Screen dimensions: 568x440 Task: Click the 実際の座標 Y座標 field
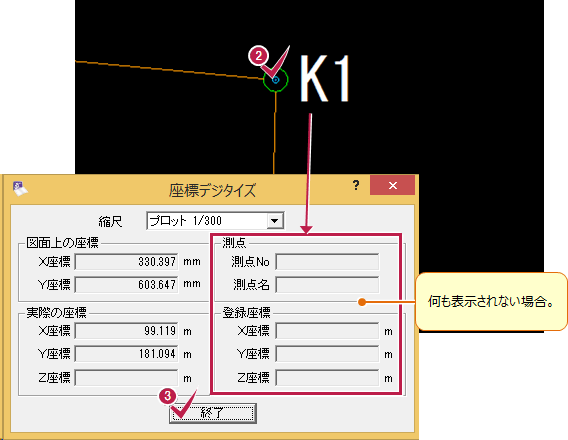(126, 354)
